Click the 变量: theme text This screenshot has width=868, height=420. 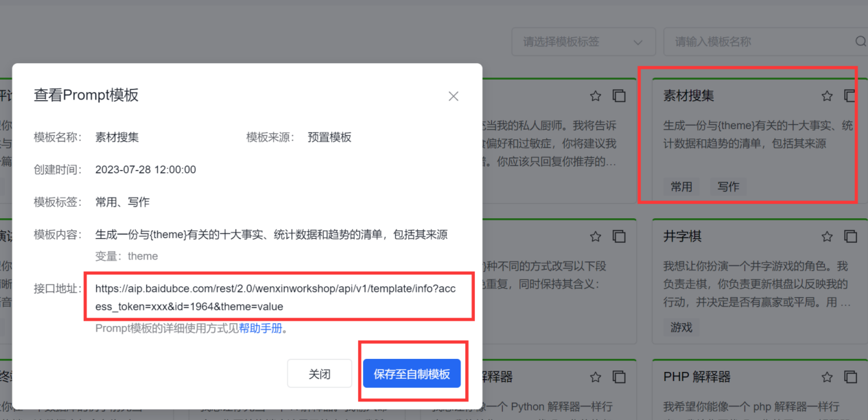126,256
